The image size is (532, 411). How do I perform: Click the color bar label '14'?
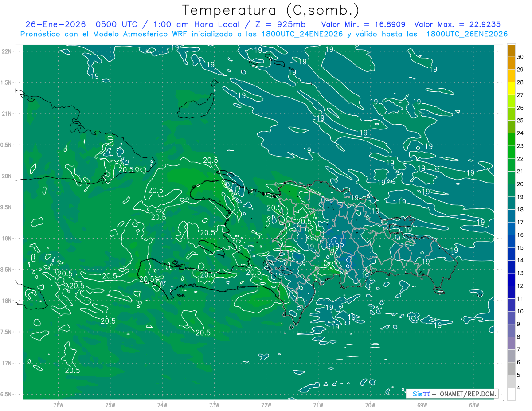pyautogui.click(x=520, y=260)
